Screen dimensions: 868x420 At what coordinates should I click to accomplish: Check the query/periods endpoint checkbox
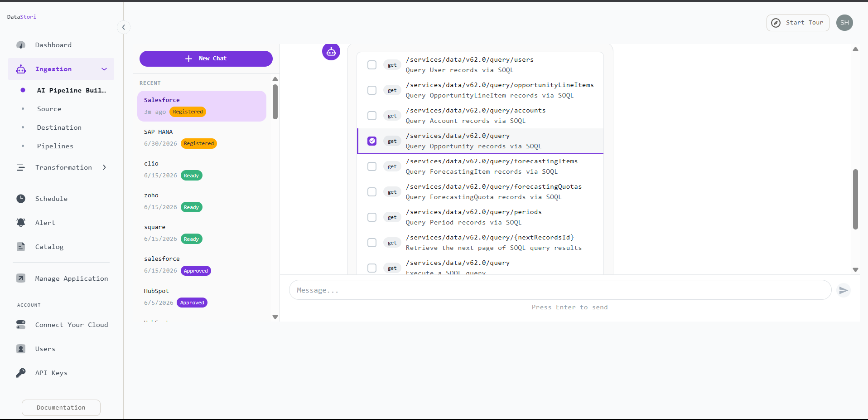click(372, 217)
